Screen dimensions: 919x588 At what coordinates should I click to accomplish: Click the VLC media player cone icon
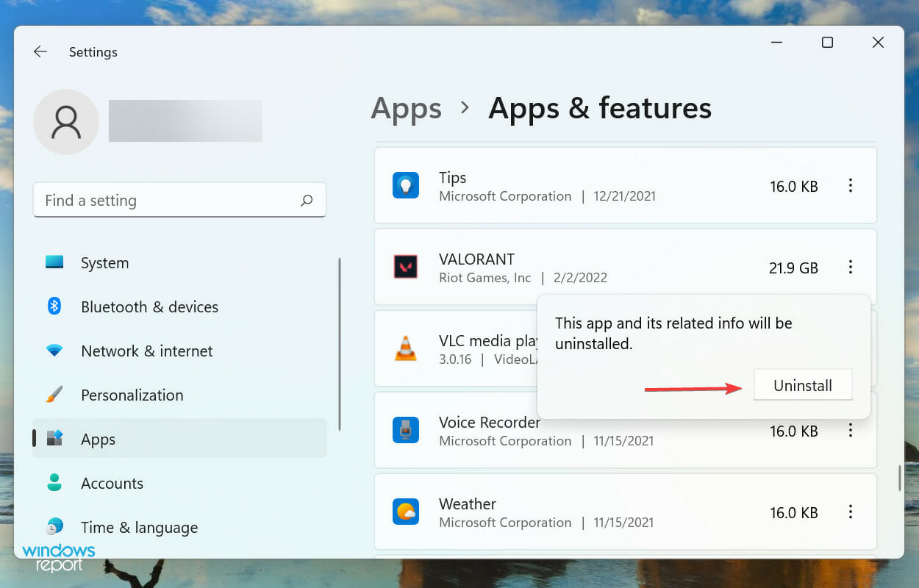click(x=405, y=348)
